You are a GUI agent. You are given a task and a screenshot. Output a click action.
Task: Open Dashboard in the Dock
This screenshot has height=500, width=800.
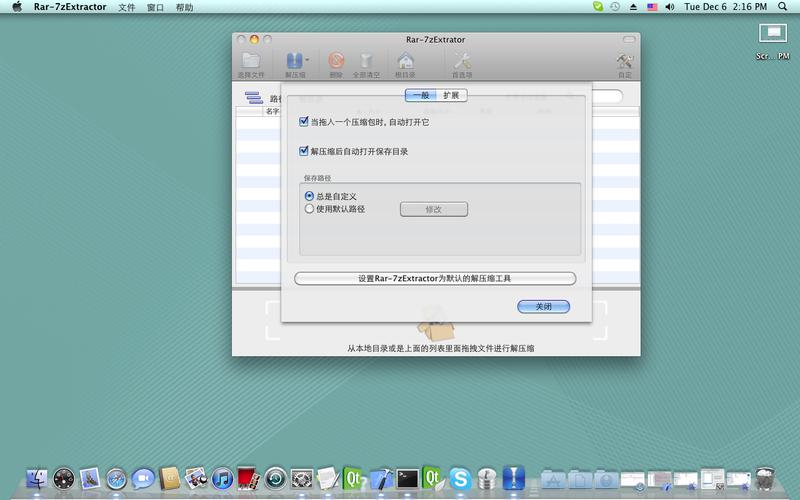(64, 479)
